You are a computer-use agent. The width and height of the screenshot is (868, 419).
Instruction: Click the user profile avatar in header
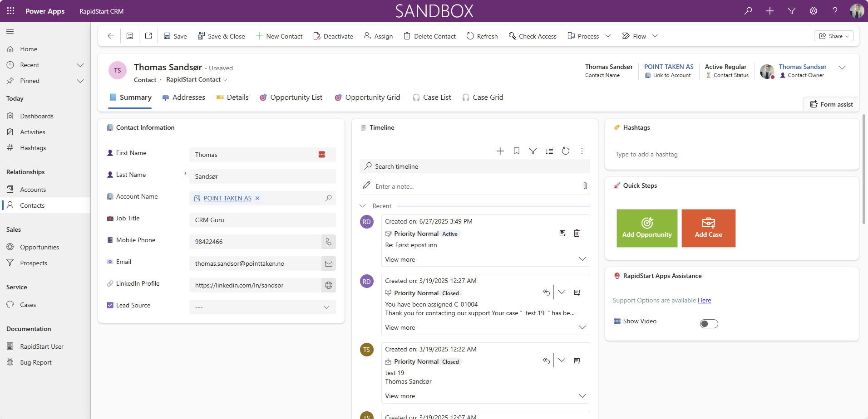pyautogui.click(x=857, y=11)
